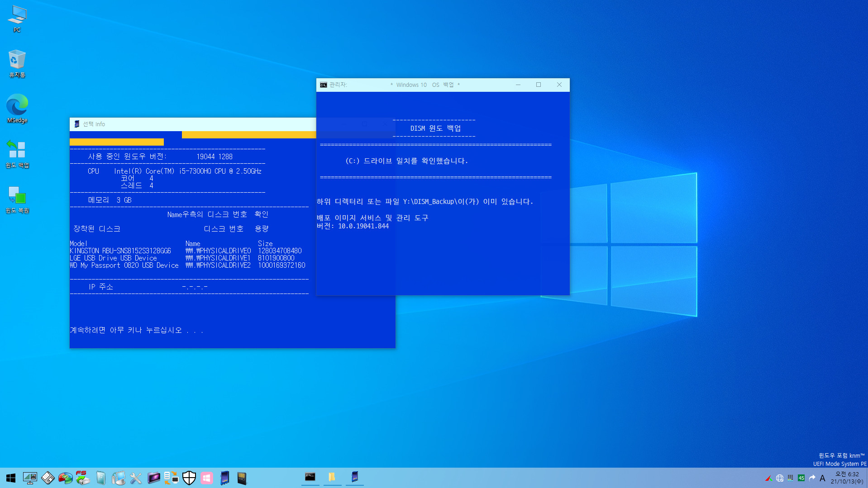This screenshot has width=868, height=488.
Task: Maximize the Windows 10 OS 백업 window
Action: click(539, 85)
